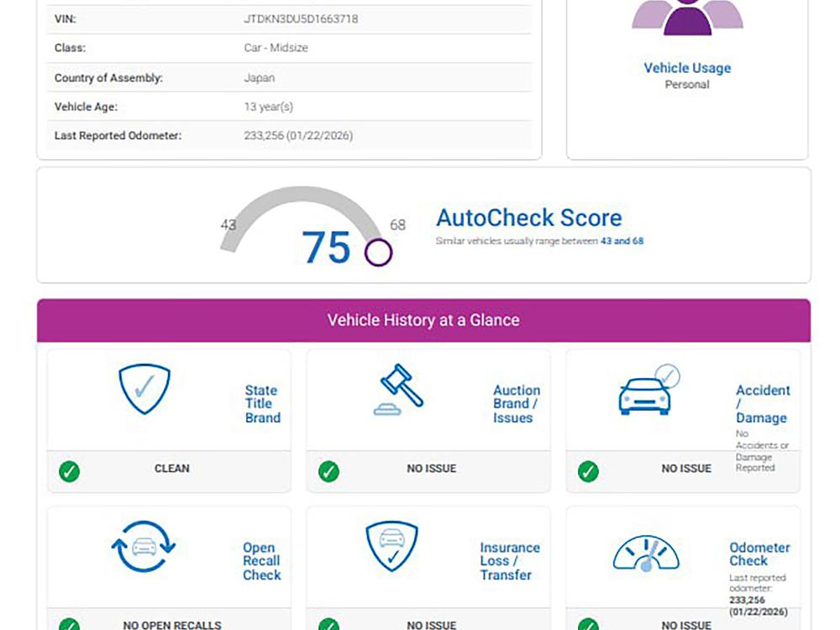Image resolution: width=840 pixels, height=630 pixels.
Task: Click the green checkmark beside CLEAN
Action: 70,471
